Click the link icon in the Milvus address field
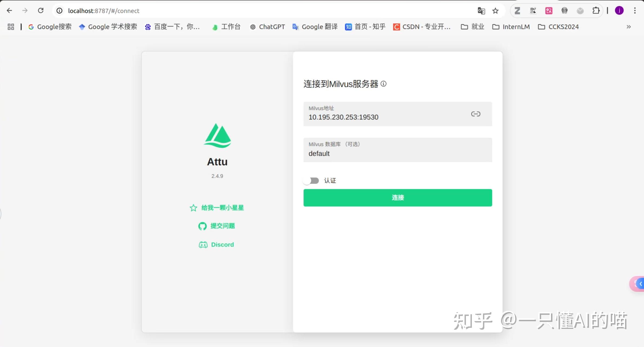644x347 pixels. 475,114
